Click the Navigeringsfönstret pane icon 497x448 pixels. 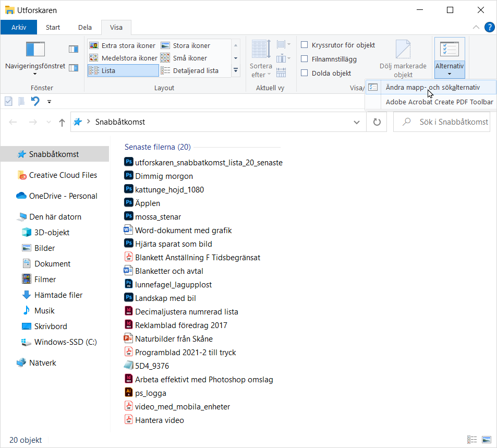(x=35, y=50)
